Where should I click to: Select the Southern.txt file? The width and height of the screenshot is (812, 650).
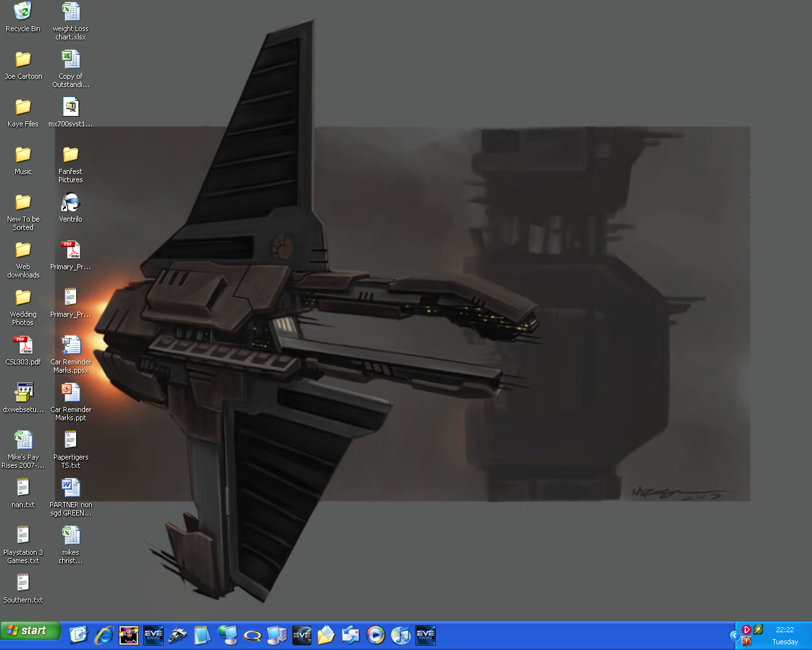(x=23, y=588)
